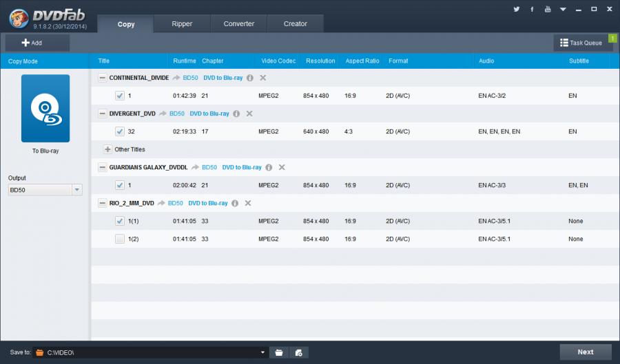
Task: Click the arrow icon beside GUARDIANS GALAXY_DVDDL
Action: [195, 167]
